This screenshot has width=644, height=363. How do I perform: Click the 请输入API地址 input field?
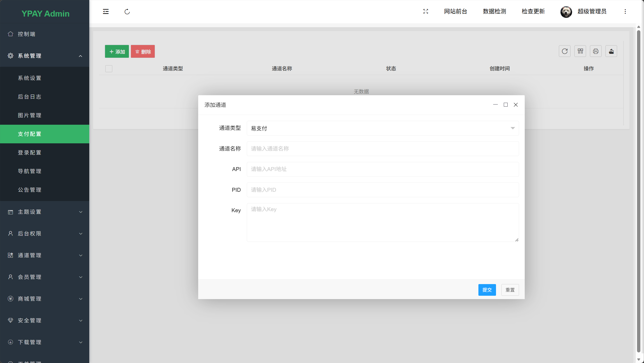382,169
